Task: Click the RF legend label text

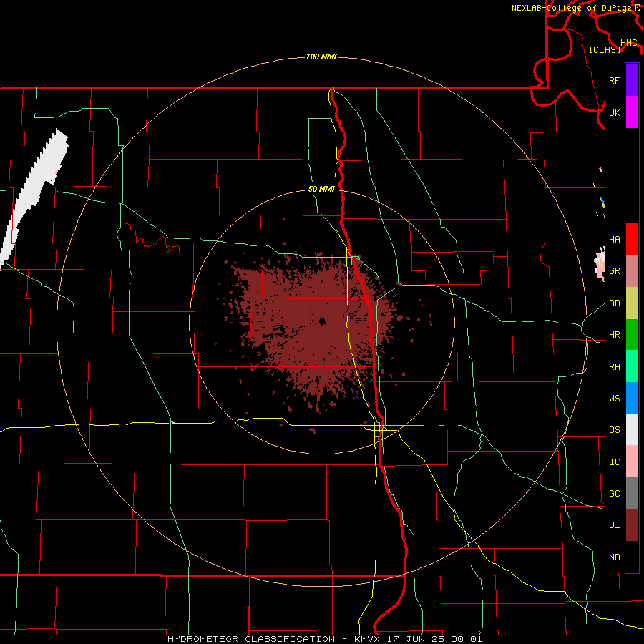Action: [614, 80]
